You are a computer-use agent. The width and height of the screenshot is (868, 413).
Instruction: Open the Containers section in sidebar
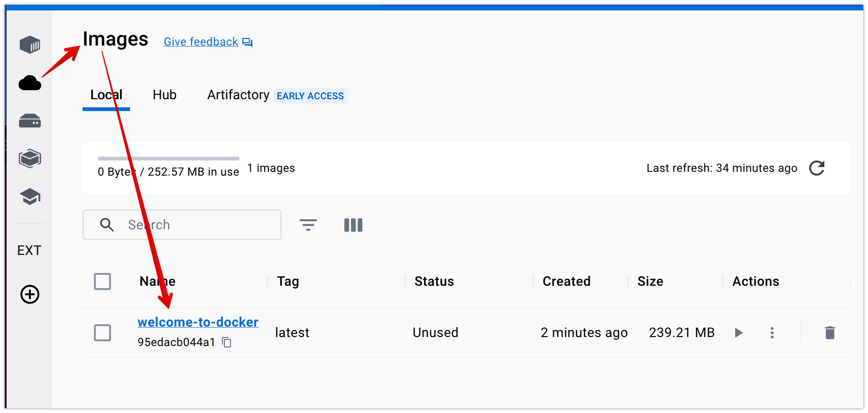point(30,45)
